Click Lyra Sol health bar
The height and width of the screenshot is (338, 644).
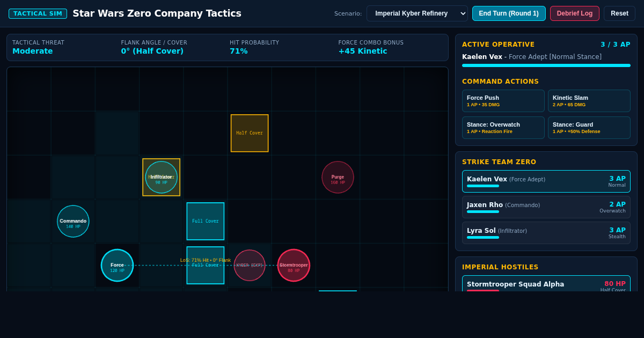pyautogui.click(x=483, y=238)
